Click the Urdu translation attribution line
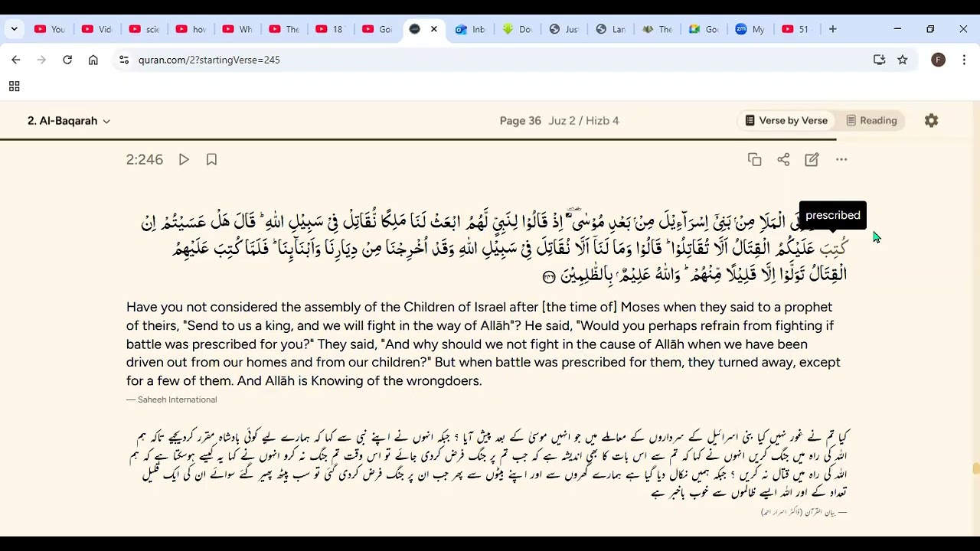 tap(803, 511)
